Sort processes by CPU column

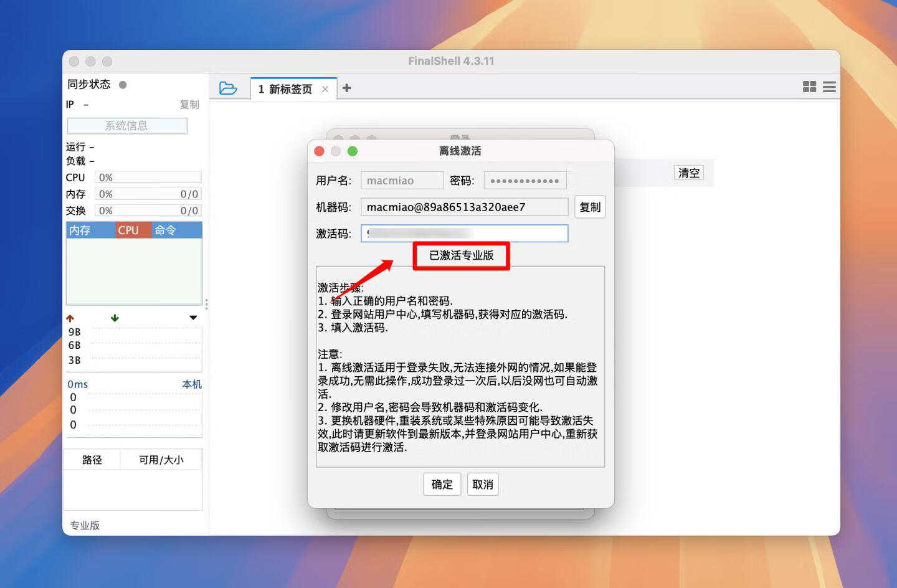pos(133,230)
